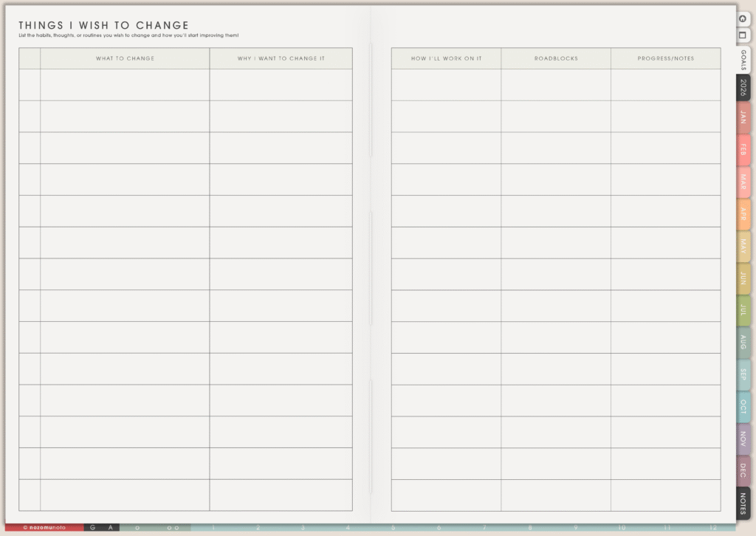Click first row under What to Change
Screen dimensions: 756x536
[x=125, y=85]
